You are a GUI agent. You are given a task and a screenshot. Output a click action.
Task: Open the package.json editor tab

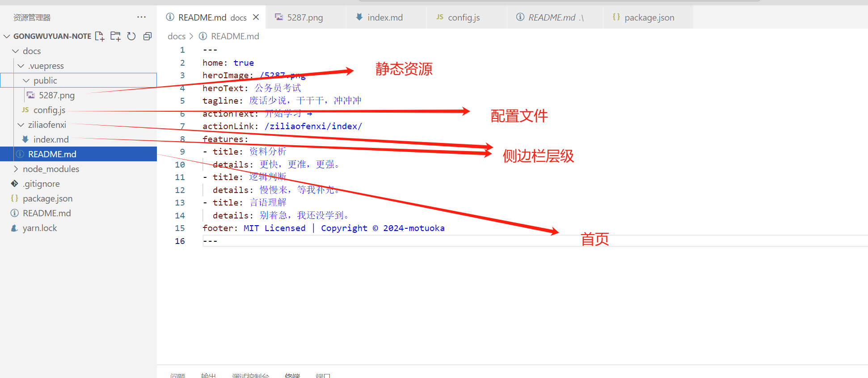coord(649,17)
